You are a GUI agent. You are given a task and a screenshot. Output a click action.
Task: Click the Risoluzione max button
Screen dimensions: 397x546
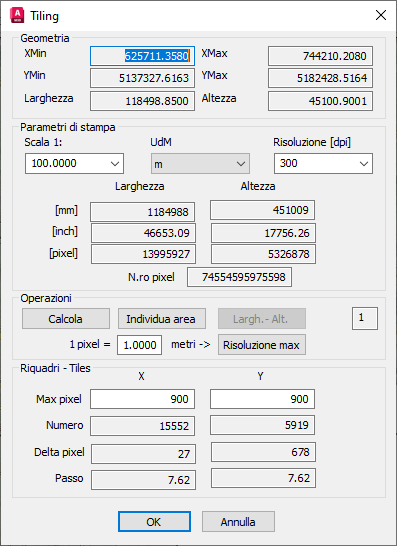262,345
